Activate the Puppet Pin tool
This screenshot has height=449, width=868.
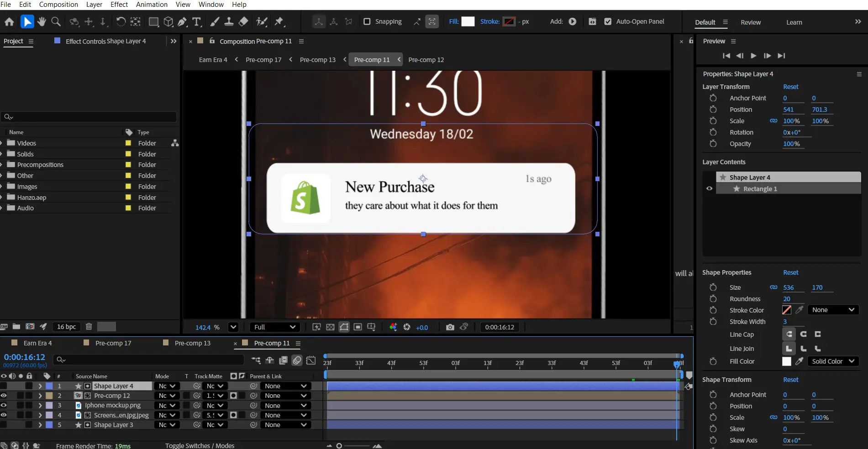(x=279, y=21)
